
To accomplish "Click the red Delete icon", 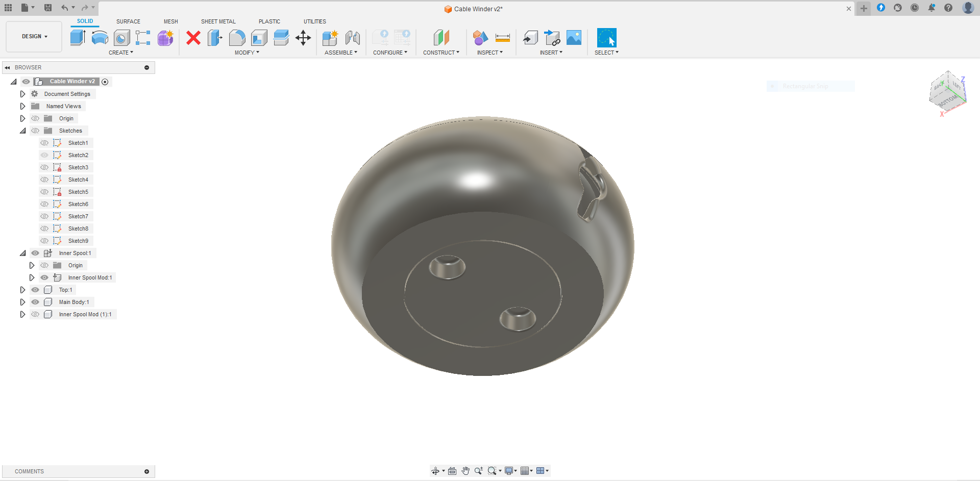I will pos(193,38).
